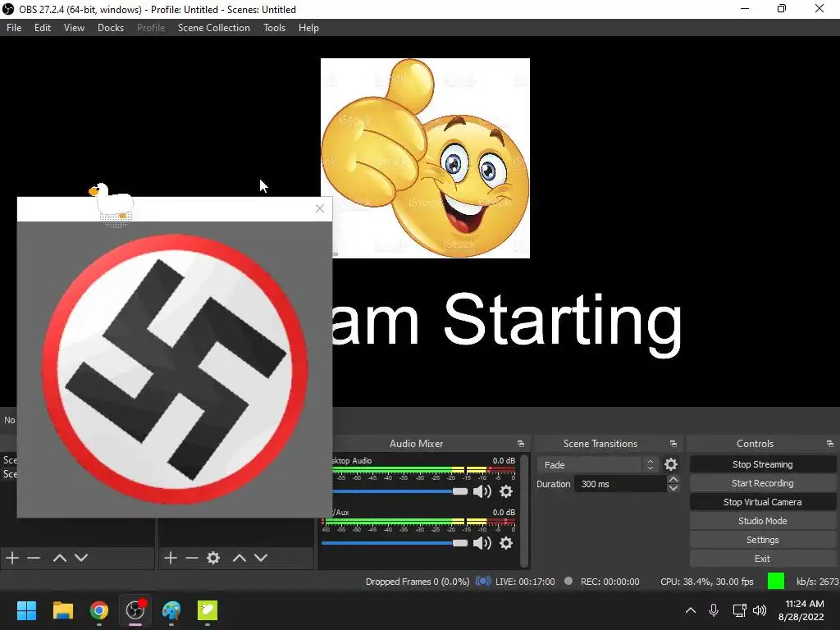Screen dimensions: 840x630
Task: Open the View menu
Action: tap(74, 28)
